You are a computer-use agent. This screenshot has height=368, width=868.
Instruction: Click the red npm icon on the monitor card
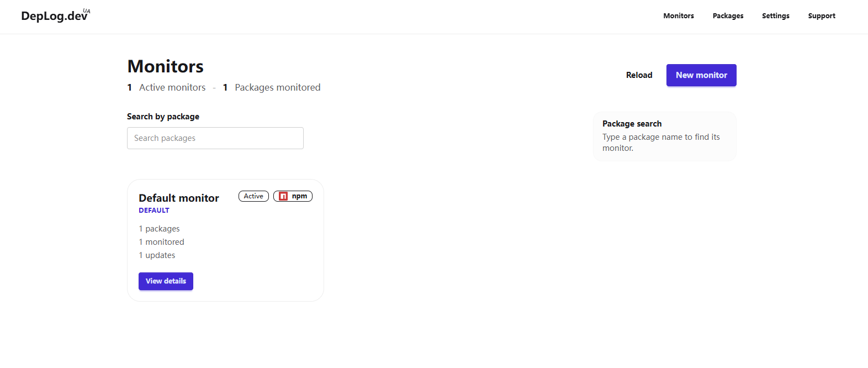pyautogui.click(x=283, y=196)
